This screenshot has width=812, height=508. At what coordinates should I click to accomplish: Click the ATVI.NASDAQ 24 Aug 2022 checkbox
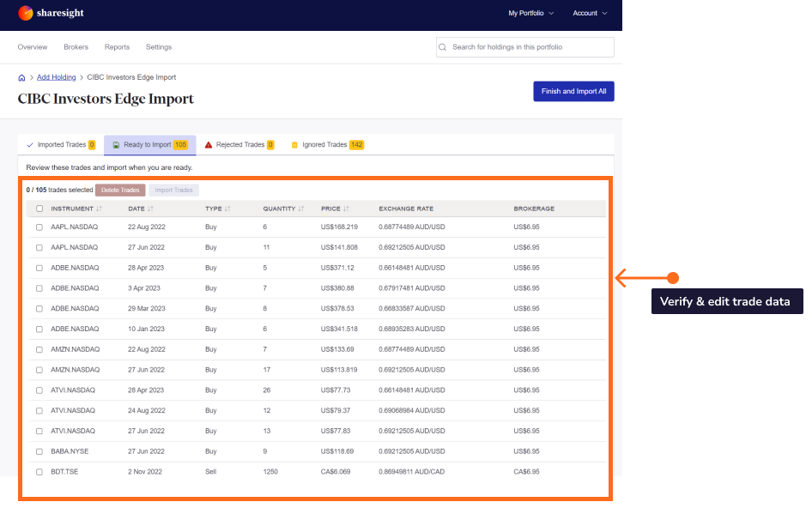coord(39,411)
